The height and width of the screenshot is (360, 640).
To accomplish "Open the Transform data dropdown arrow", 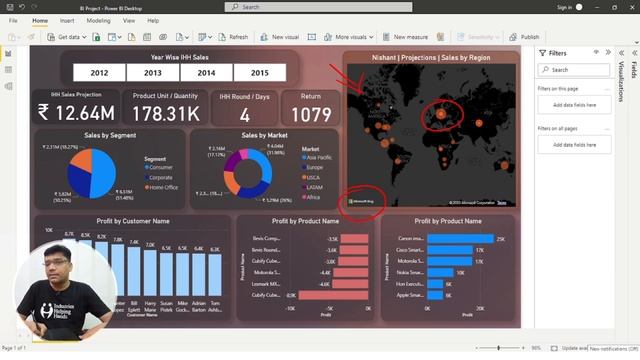I will 210,37.
